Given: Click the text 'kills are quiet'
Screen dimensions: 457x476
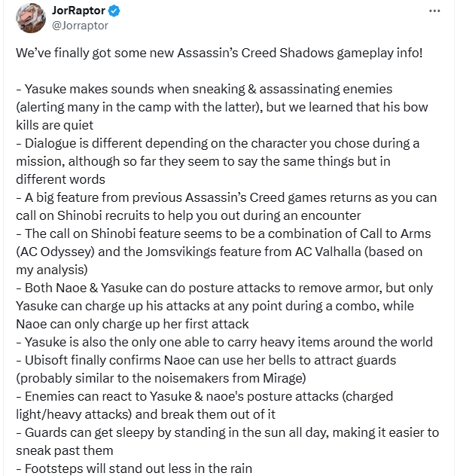Looking at the screenshot, I should (x=55, y=125).
